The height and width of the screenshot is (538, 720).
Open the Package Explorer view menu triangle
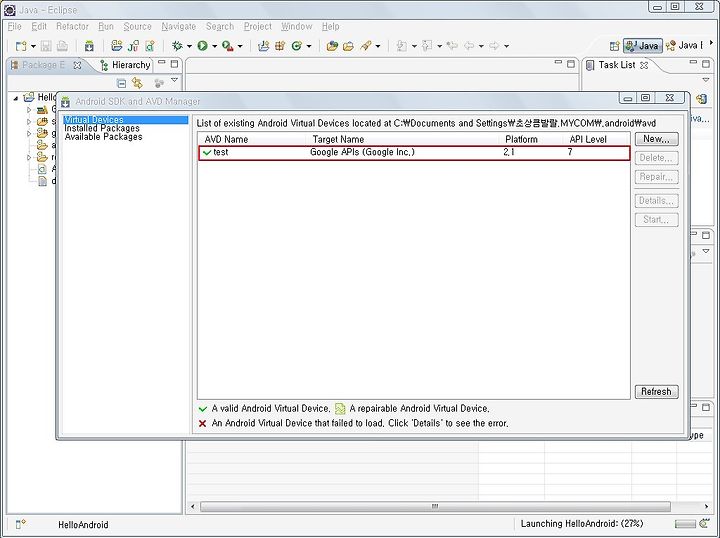point(174,80)
